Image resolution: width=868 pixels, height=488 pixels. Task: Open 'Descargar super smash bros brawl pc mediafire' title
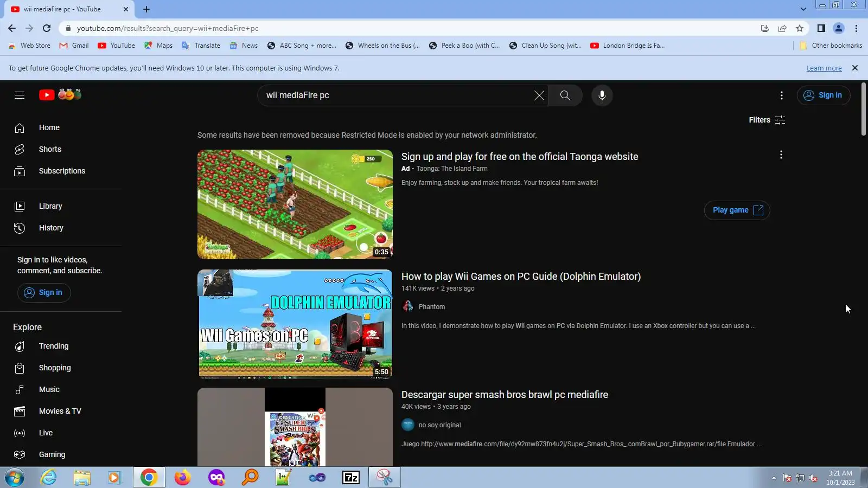pyautogui.click(x=505, y=395)
